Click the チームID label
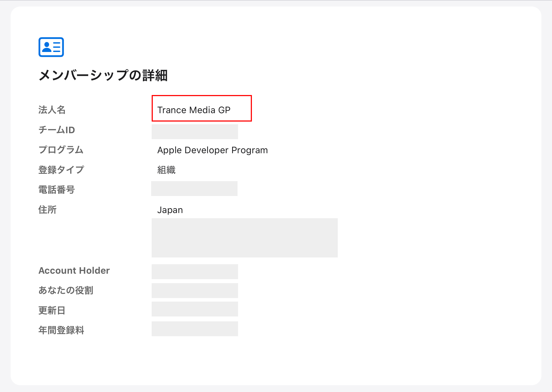 coord(57,130)
